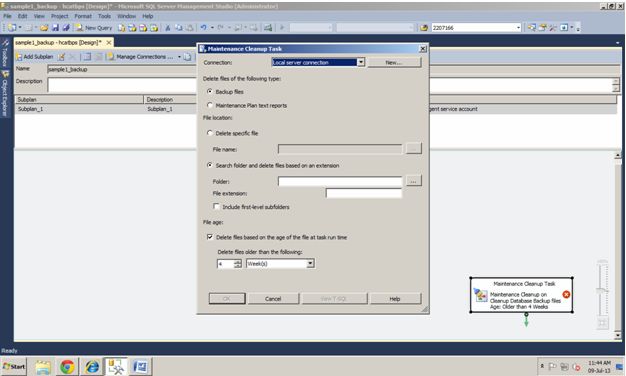Click the zoom-to-fit icon below the zoom slider

[602, 323]
